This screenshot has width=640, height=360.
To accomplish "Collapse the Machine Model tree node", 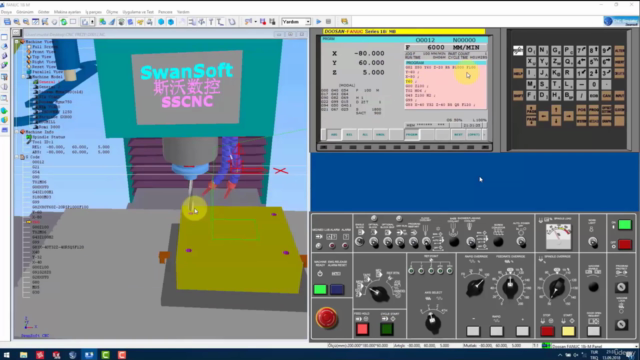I will (24, 77).
